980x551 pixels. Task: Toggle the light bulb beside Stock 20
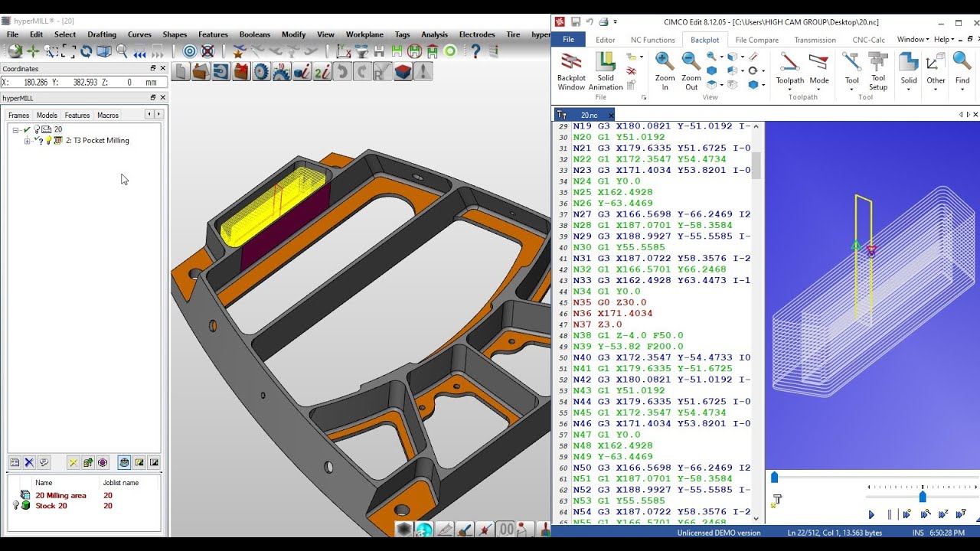tap(16, 506)
